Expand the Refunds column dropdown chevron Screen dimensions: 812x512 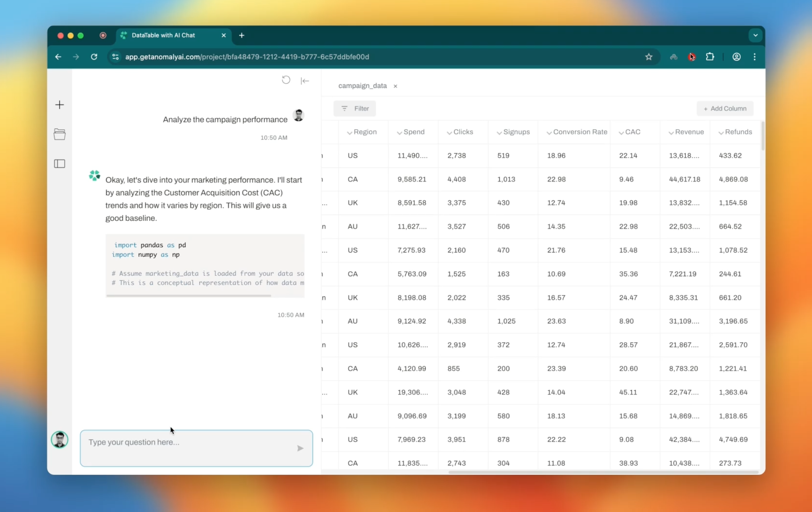point(721,133)
